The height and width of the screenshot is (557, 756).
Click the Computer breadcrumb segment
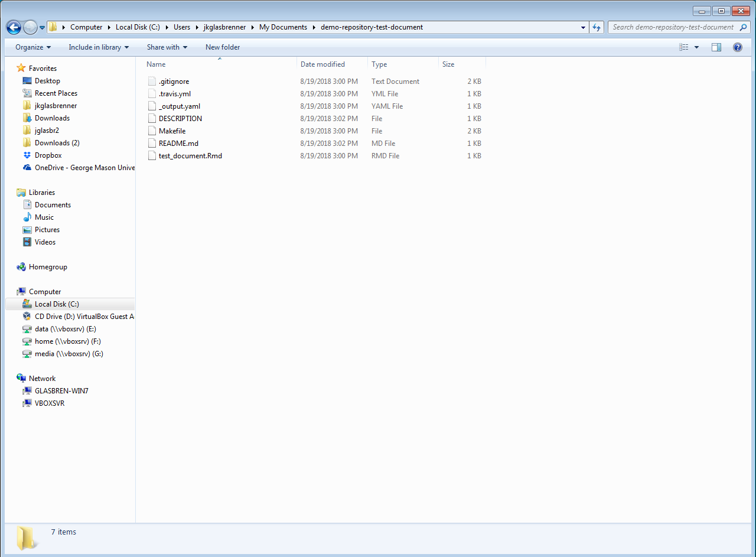click(x=86, y=27)
